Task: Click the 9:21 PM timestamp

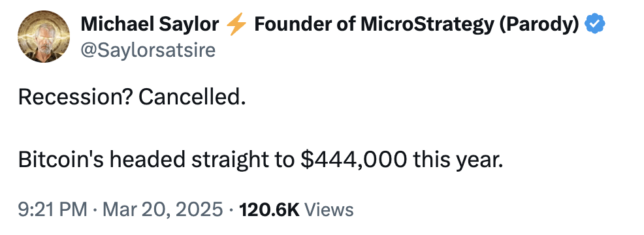Action: (x=52, y=210)
